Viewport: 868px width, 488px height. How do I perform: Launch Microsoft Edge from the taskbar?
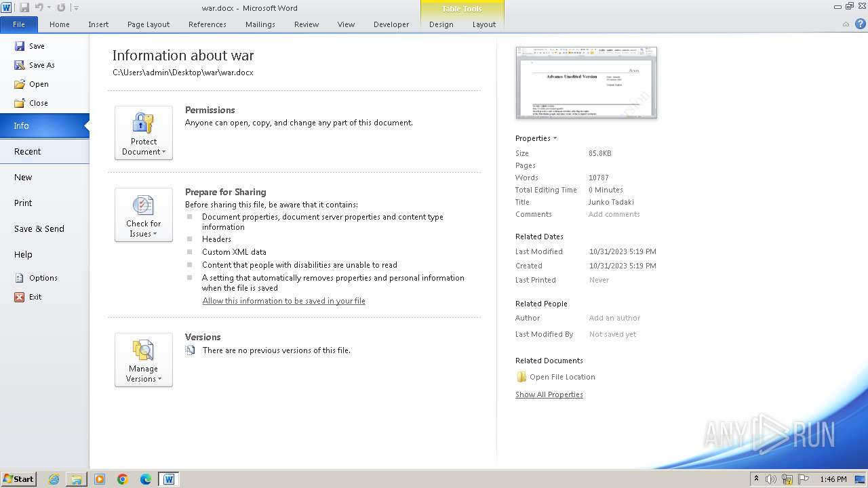[x=146, y=479]
